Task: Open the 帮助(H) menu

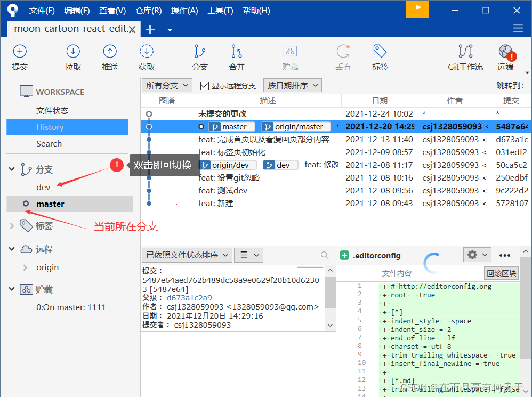Action: coord(256,11)
